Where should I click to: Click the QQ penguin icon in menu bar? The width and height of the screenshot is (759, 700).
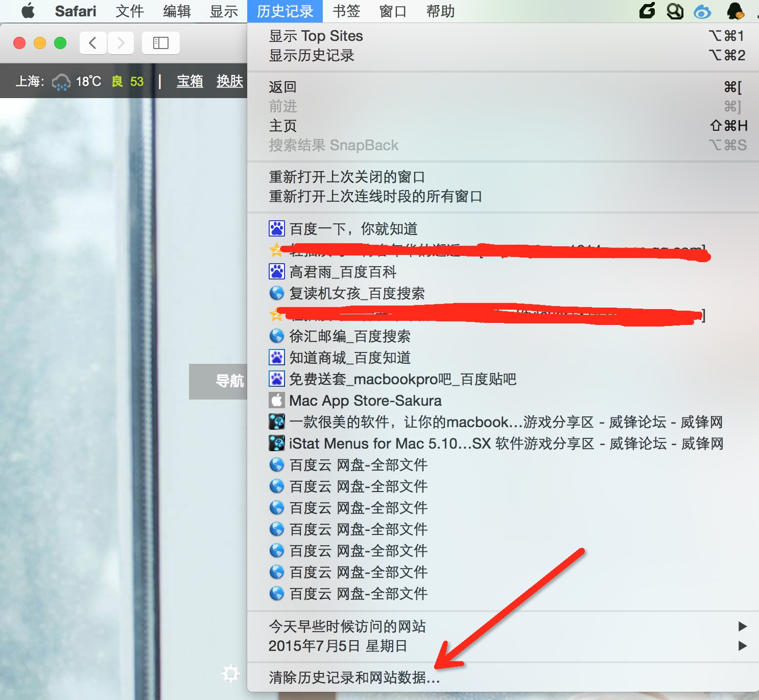coord(735,11)
